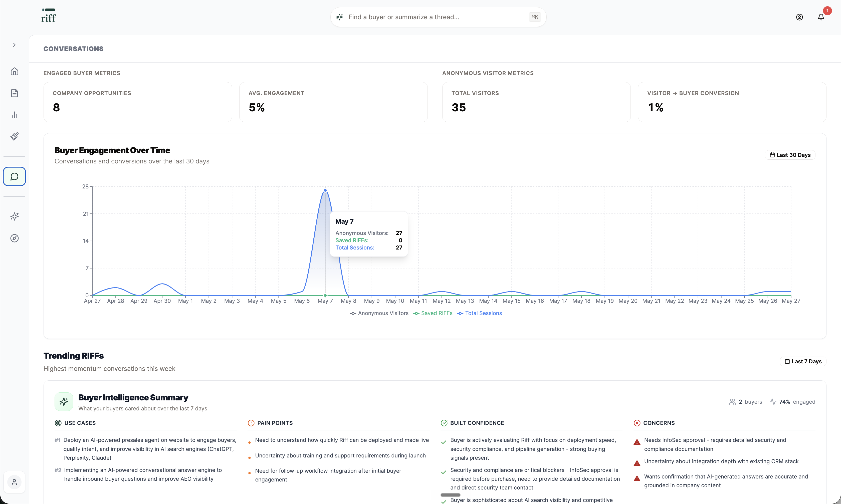Open the Home icon in sidebar
This screenshot has height=504, width=841.
coord(14,71)
